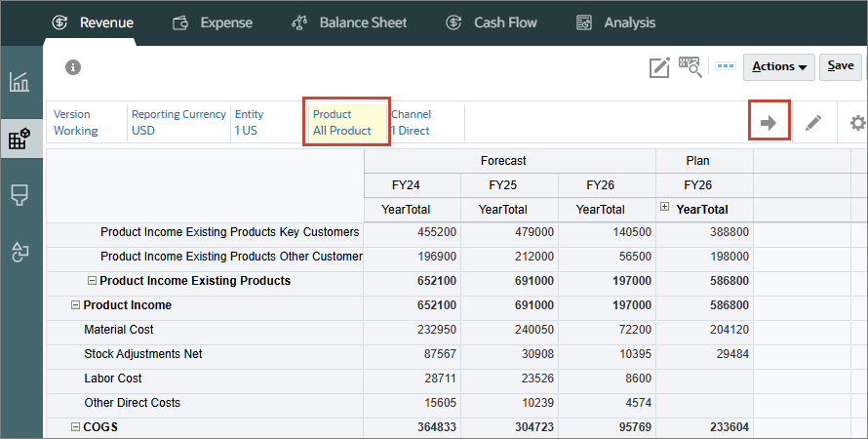
Task: Open the shapes rules sidebar icon
Action: click(20, 252)
